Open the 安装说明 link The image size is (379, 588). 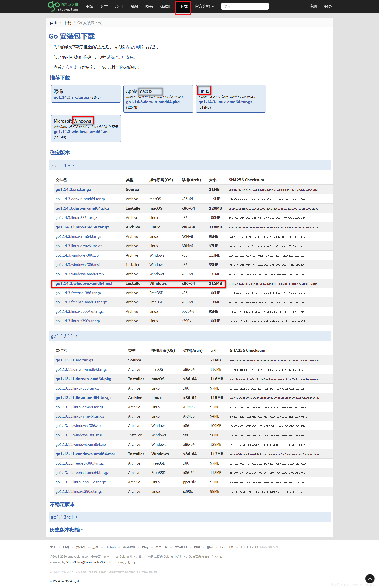[133, 47]
